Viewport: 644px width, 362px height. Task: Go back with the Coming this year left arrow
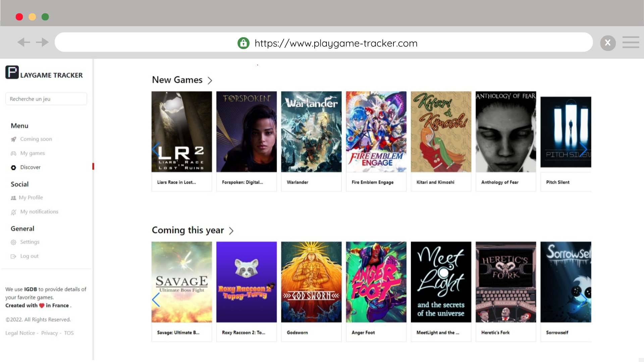(x=156, y=299)
